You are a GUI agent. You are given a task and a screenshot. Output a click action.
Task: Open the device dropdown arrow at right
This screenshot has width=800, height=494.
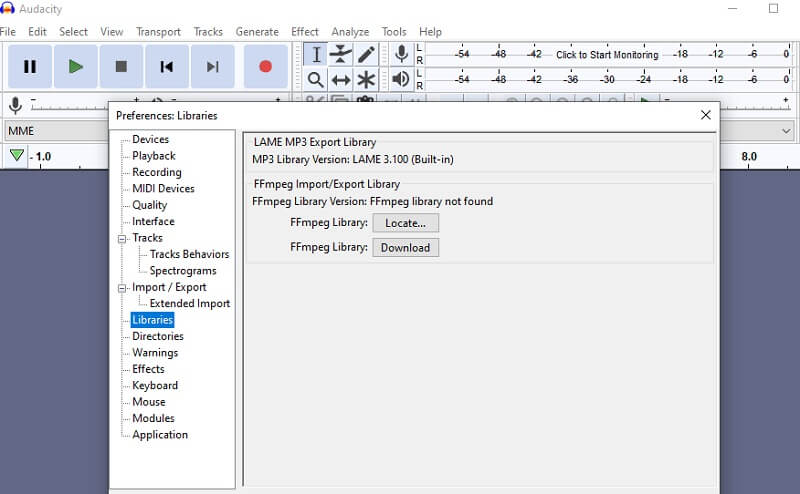pyautogui.click(x=786, y=131)
